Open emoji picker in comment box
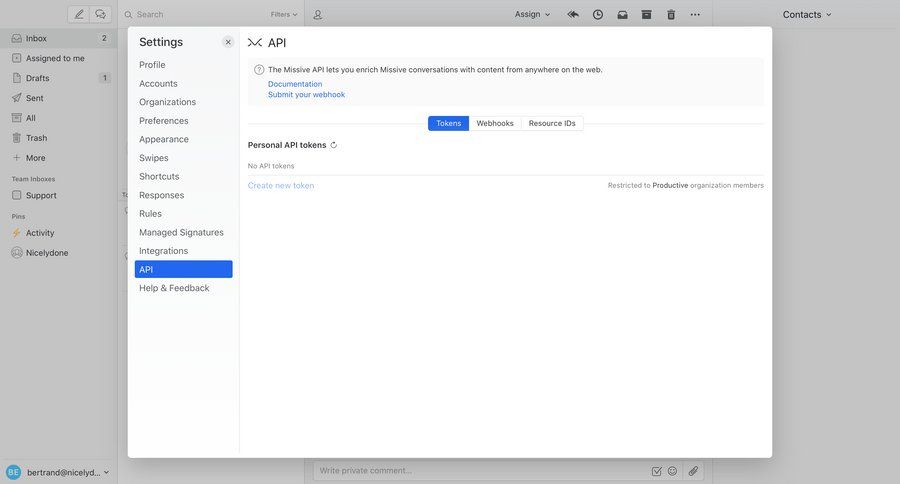 [x=672, y=471]
